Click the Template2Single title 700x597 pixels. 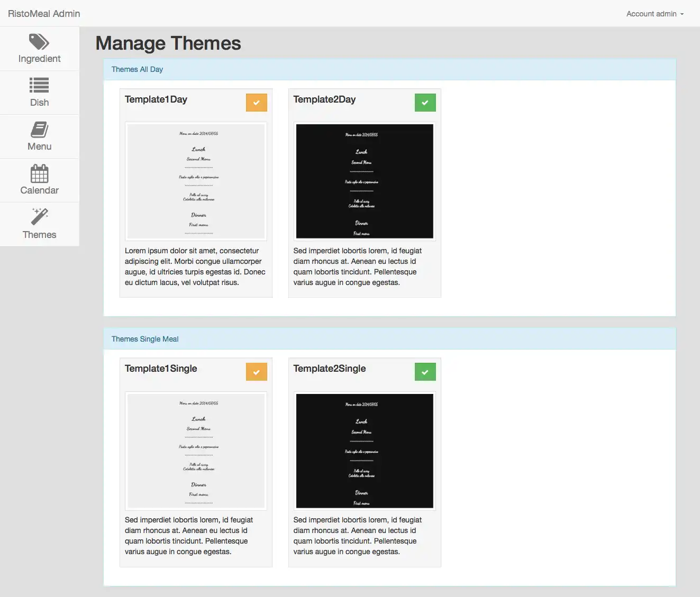[x=330, y=369]
